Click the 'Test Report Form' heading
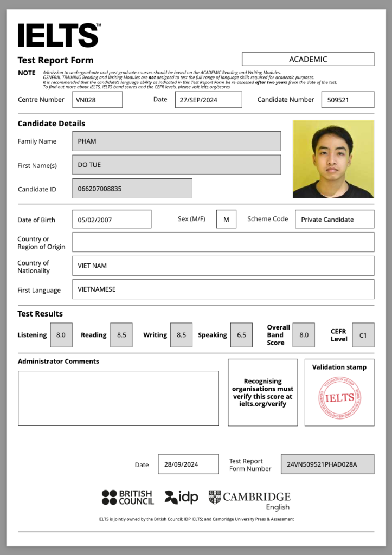Viewport: 392px width, 555px height. coord(56,60)
